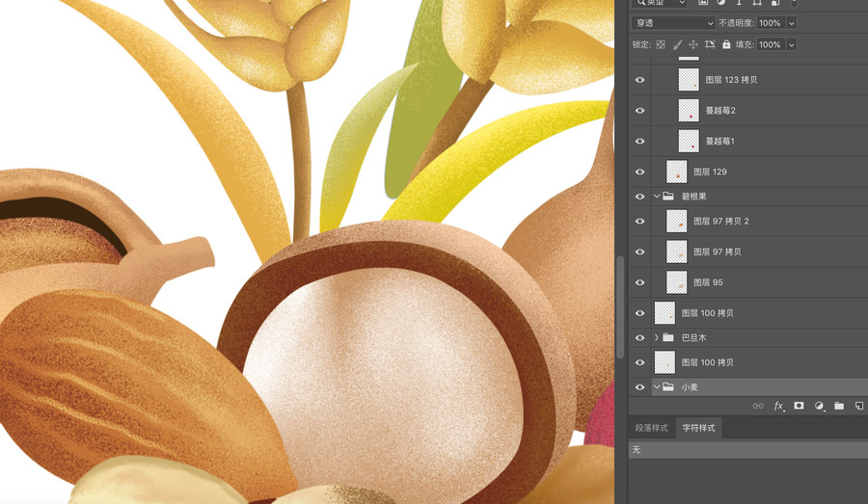The image size is (868, 504).
Task: Open the 填充 slider arrow
Action: pyautogui.click(x=792, y=45)
